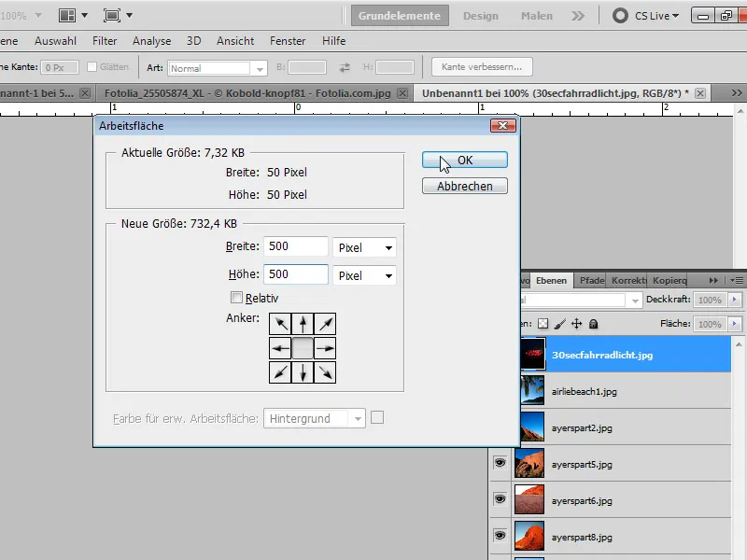The height and width of the screenshot is (560, 747).
Task: Show hidden document tabs double-arrow
Action: (737, 92)
